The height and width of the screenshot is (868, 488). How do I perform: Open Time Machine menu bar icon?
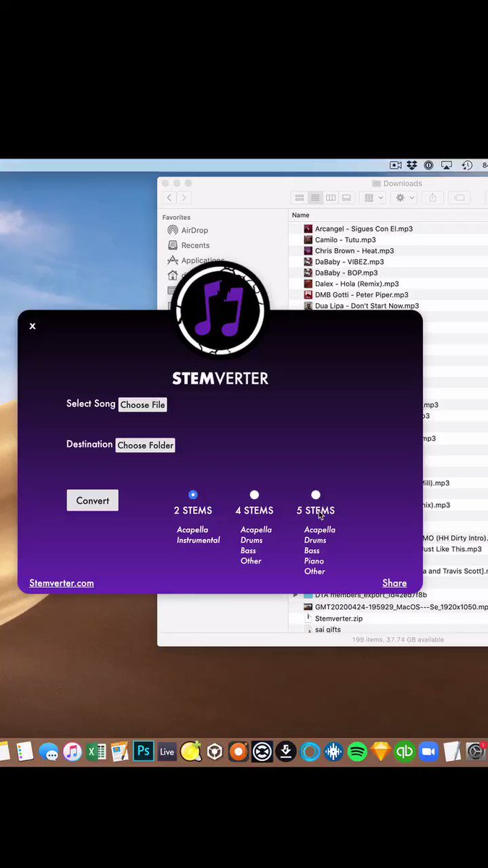[467, 166]
